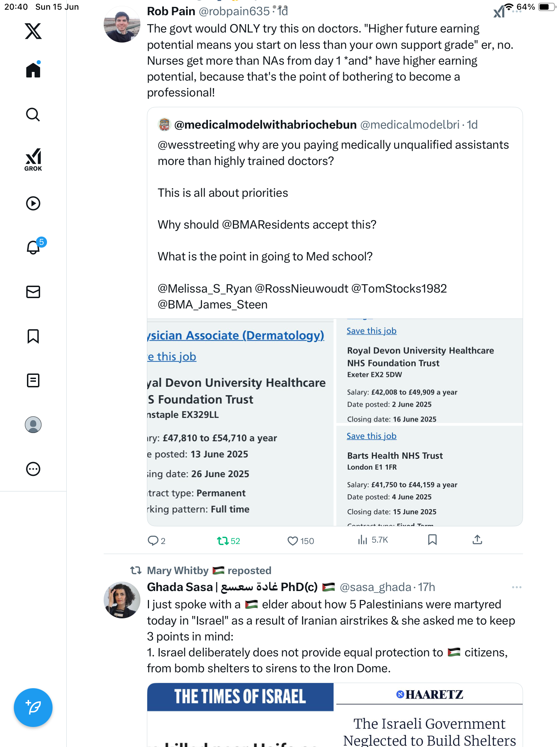This screenshot has height=747, width=560.
Task: Open the Physician Associate job listing image
Action: coord(240,422)
